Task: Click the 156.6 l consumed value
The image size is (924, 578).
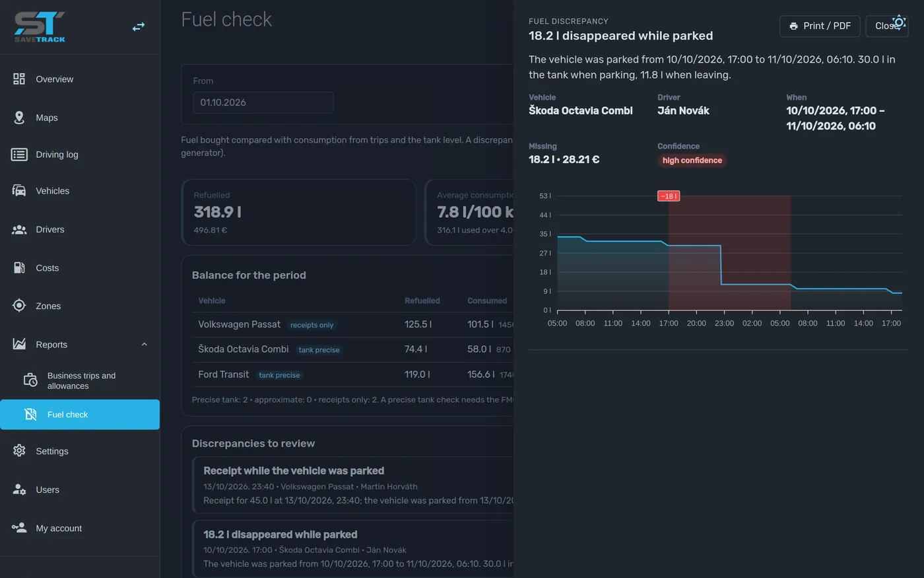Action: point(480,375)
